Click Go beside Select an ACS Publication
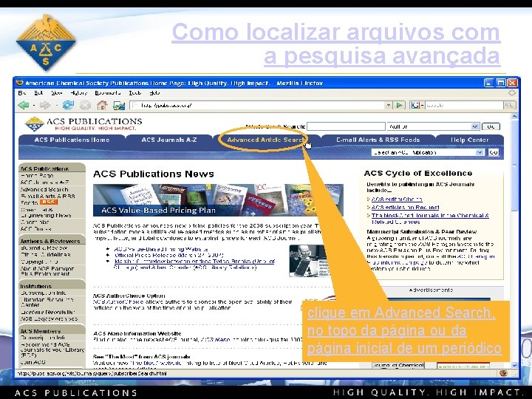 click(494, 152)
